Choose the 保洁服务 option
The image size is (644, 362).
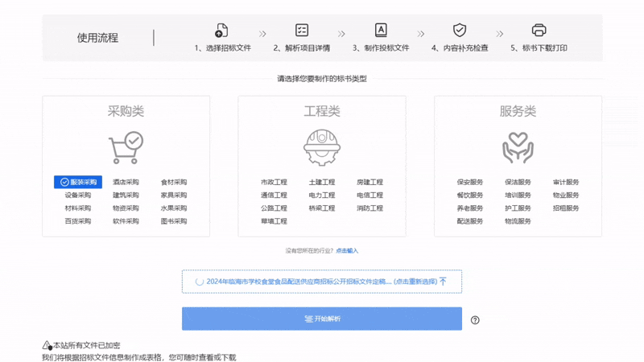point(518,183)
